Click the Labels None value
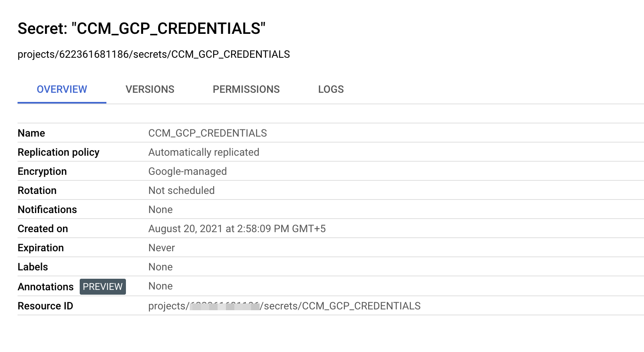 tap(161, 267)
